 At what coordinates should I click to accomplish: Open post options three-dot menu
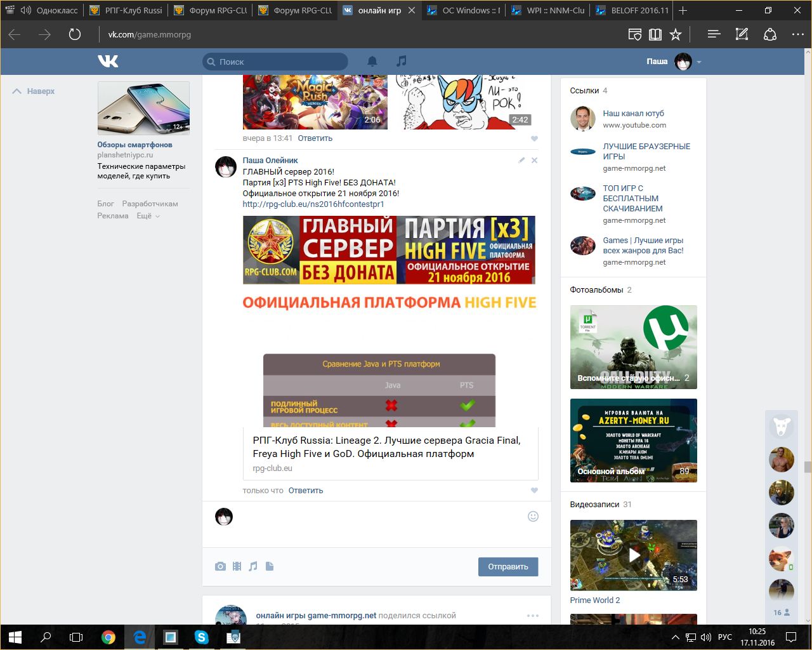pyautogui.click(x=532, y=615)
